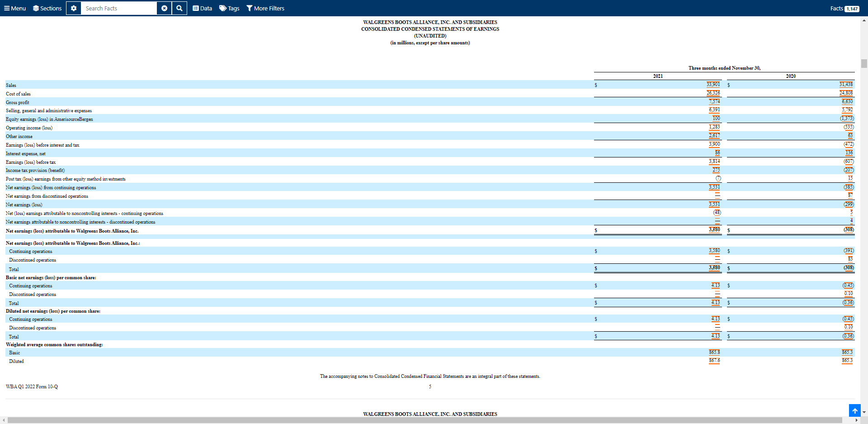Click the Facts count badge showing 1,147

click(852, 8)
